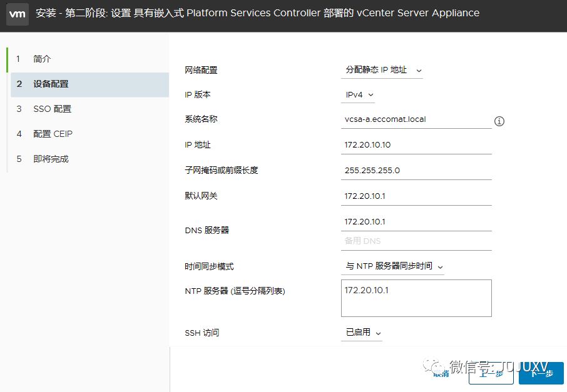Viewport: 567px width, 392px height.
Task: Click the 默认网关 label
Action: point(201,196)
